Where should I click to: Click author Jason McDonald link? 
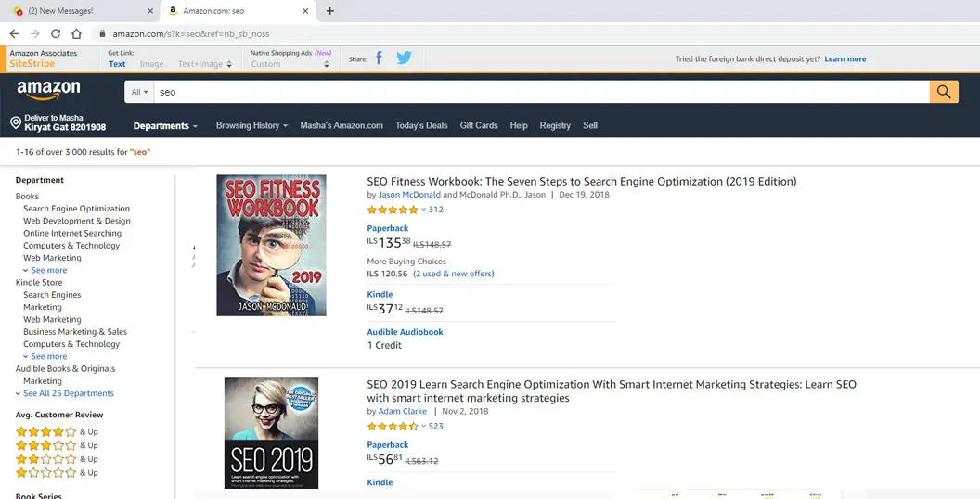(x=409, y=195)
